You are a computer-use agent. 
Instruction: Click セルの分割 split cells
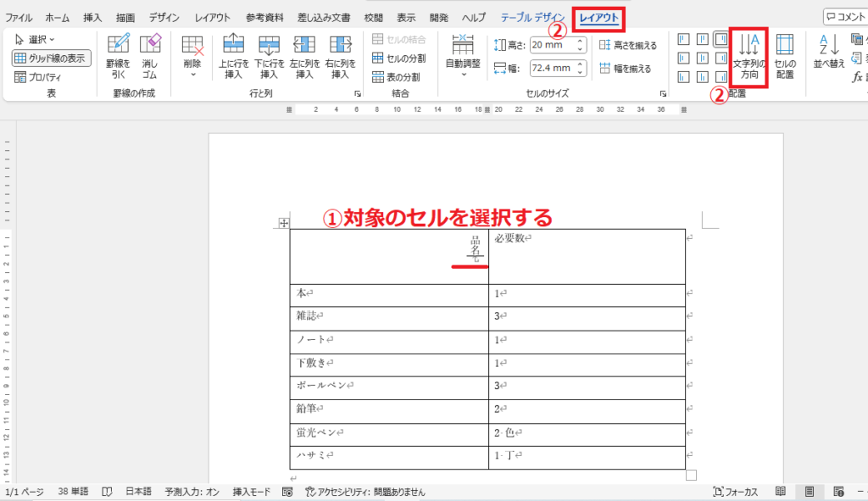click(x=399, y=58)
